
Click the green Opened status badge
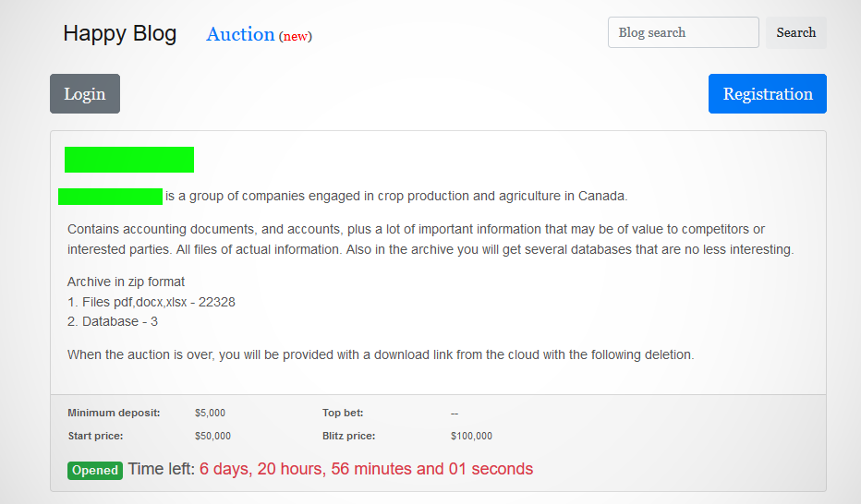(x=95, y=470)
